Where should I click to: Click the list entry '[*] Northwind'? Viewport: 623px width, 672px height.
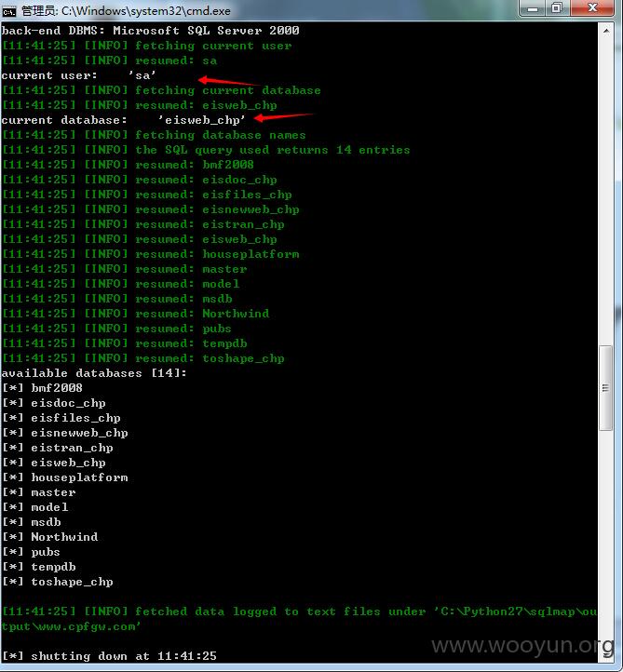[x=50, y=537]
